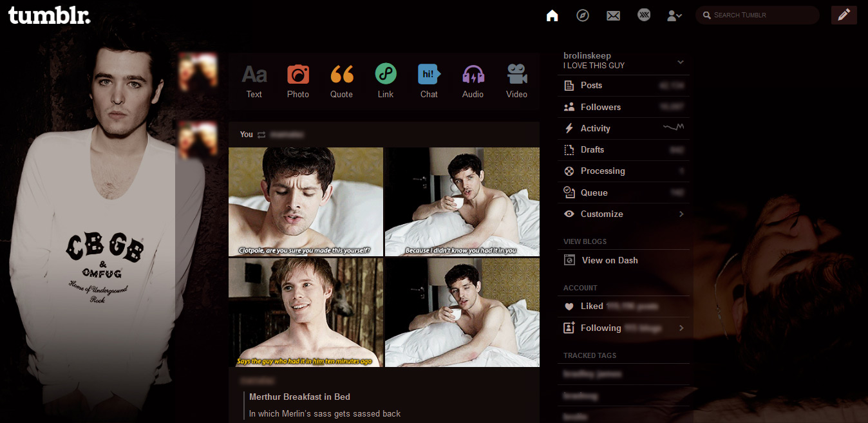Open the 'didn't know you had it' image
This screenshot has height=423, width=868.
[462, 202]
